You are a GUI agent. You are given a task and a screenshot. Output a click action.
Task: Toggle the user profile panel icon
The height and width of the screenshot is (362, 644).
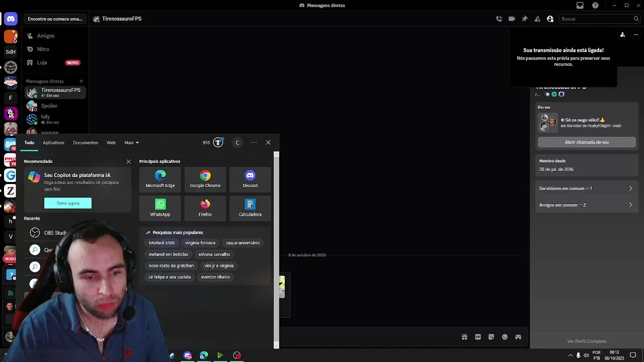point(550,19)
